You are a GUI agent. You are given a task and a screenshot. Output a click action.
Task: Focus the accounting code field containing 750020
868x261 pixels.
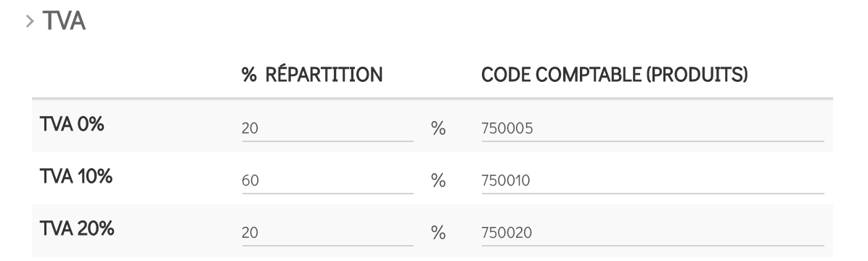coord(652,232)
